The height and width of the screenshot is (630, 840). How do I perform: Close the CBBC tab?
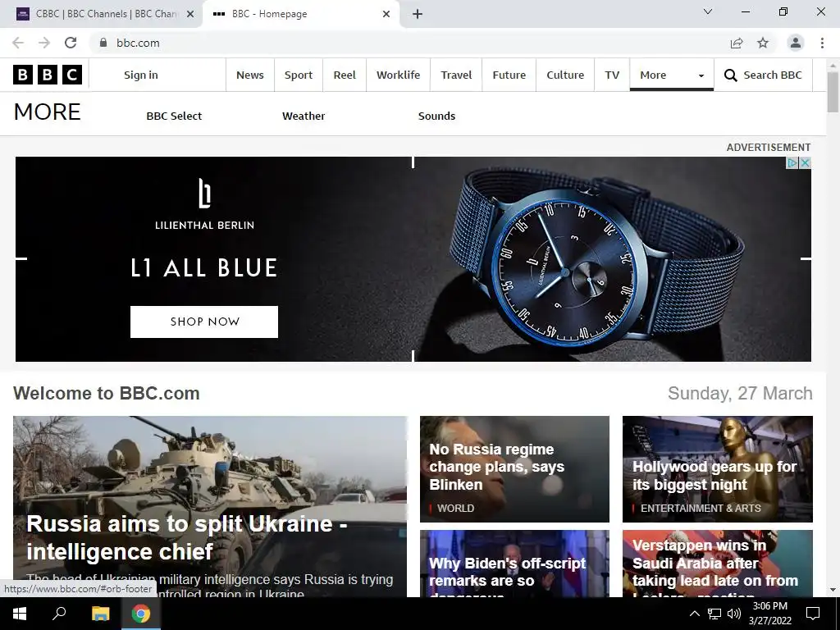[189, 14]
